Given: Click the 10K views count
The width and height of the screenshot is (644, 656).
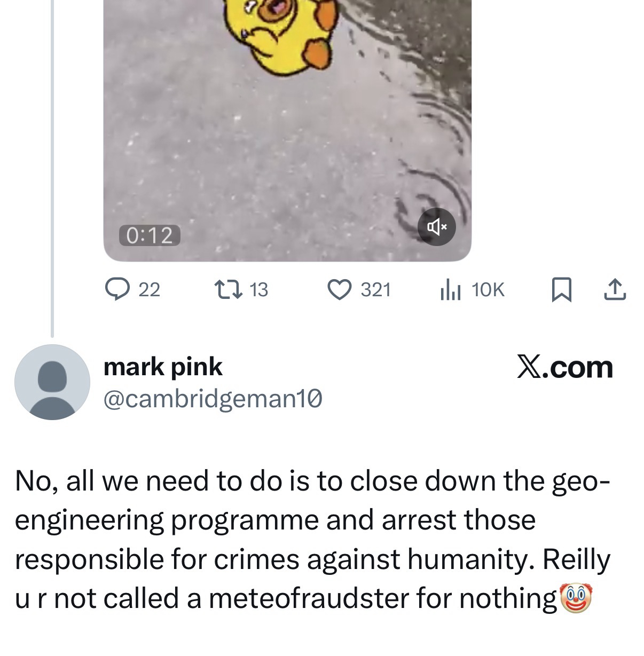Looking at the screenshot, I should tap(488, 290).
